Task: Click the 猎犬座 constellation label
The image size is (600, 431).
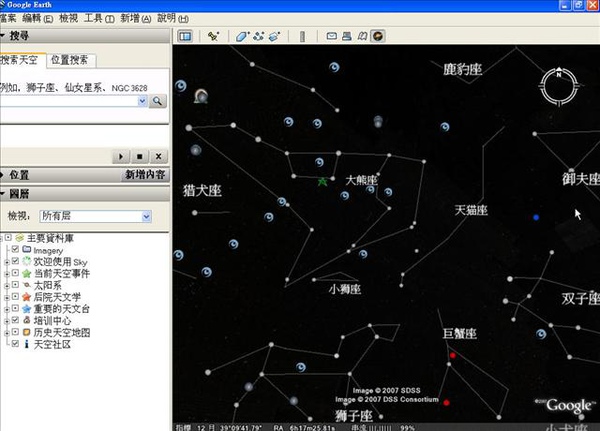Action: click(202, 190)
